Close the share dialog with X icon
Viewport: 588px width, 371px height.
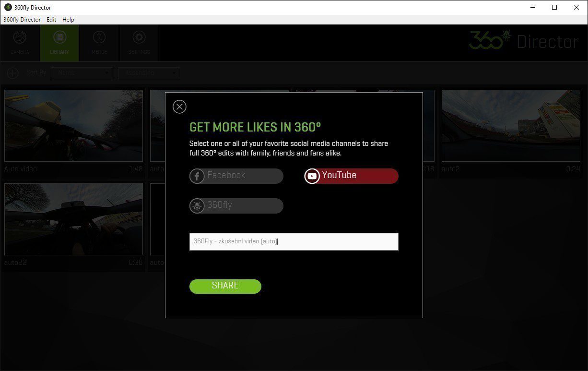[x=179, y=107]
